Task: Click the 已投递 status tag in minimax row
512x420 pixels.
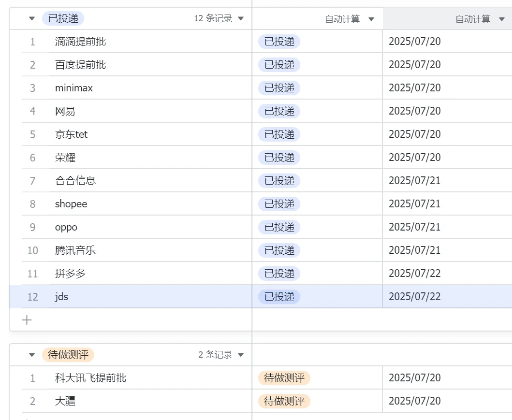Action: point(279,88)
